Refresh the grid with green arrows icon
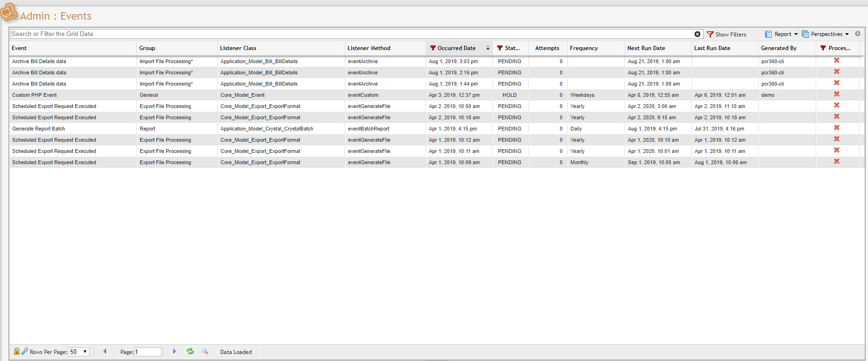868x361 pixels. (190, 351)
